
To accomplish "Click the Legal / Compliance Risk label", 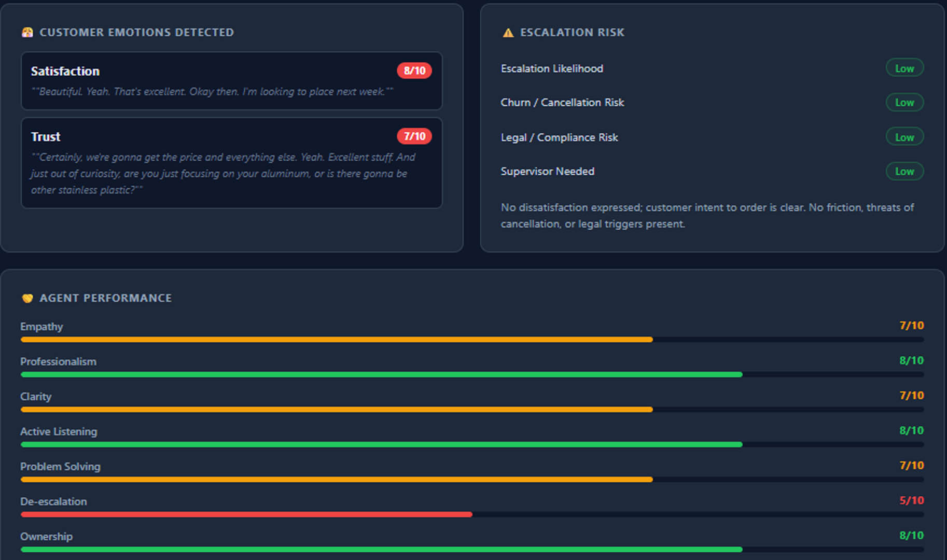I will [x=559, y=137].
